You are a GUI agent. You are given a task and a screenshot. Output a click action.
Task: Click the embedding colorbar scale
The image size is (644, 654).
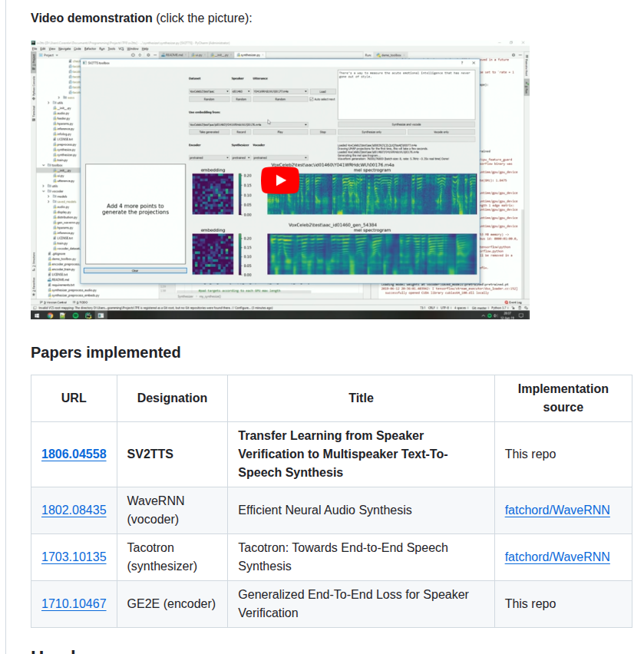tap(241, 193)
